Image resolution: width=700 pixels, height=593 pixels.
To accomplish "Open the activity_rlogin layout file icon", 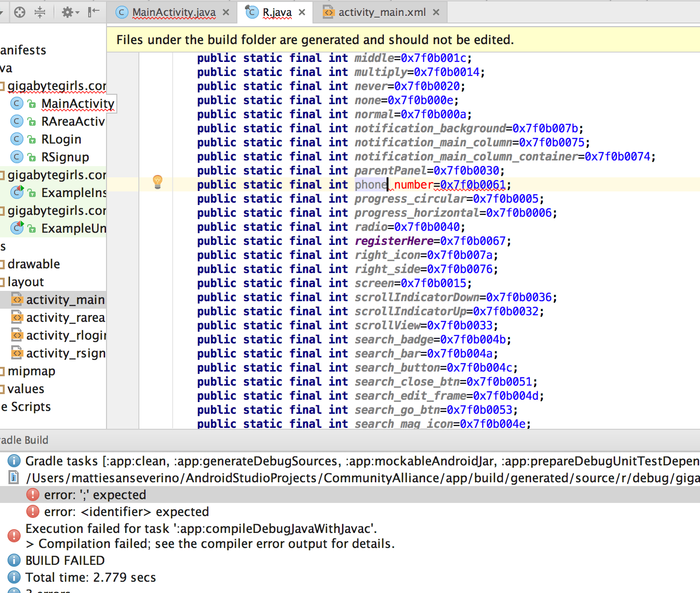I will (17, 335).
